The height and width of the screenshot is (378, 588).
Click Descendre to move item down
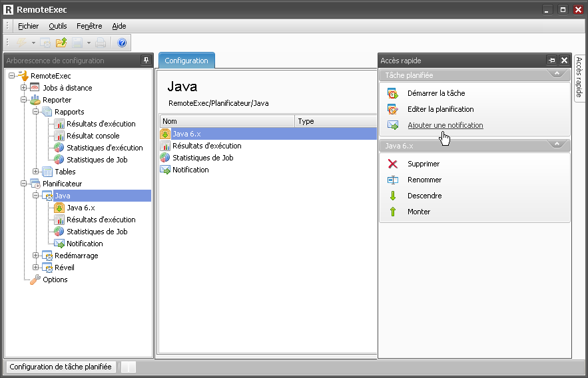tap(424, 196)
